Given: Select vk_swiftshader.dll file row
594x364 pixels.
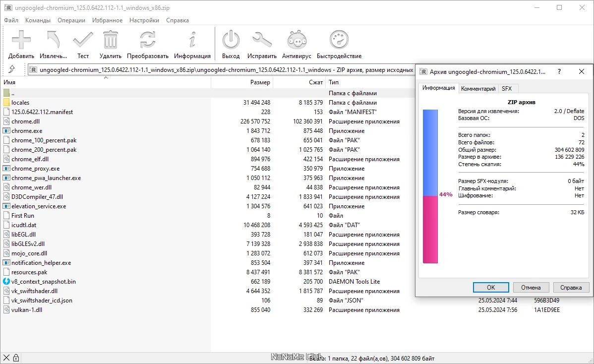Looking at the screenshot, I should 207,291.
